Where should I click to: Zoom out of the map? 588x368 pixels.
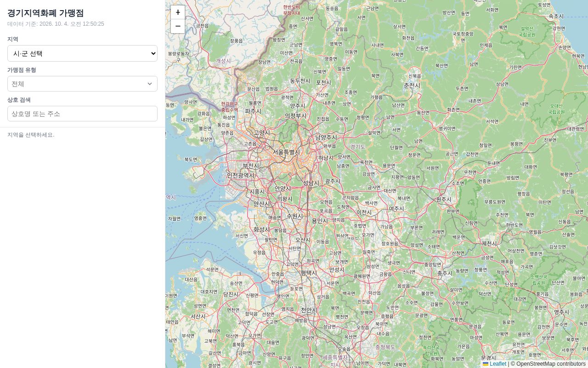(x=178, y=26)
